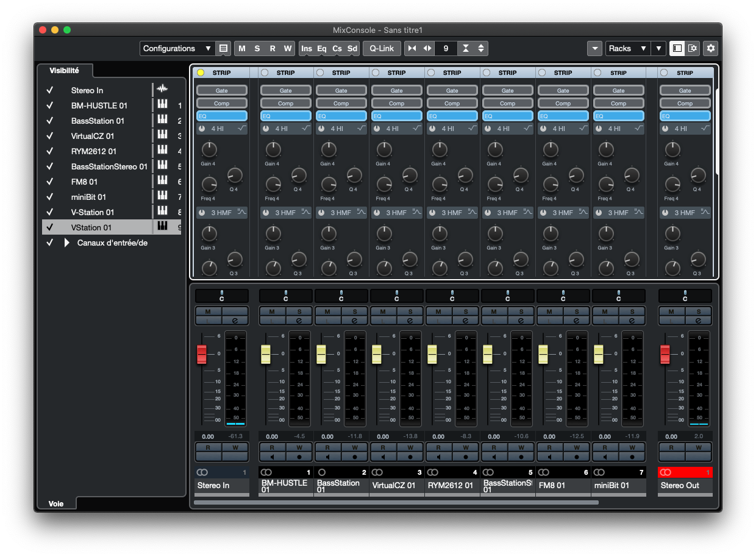Bypass channel strips with the Cs icon

pos(336,48)
